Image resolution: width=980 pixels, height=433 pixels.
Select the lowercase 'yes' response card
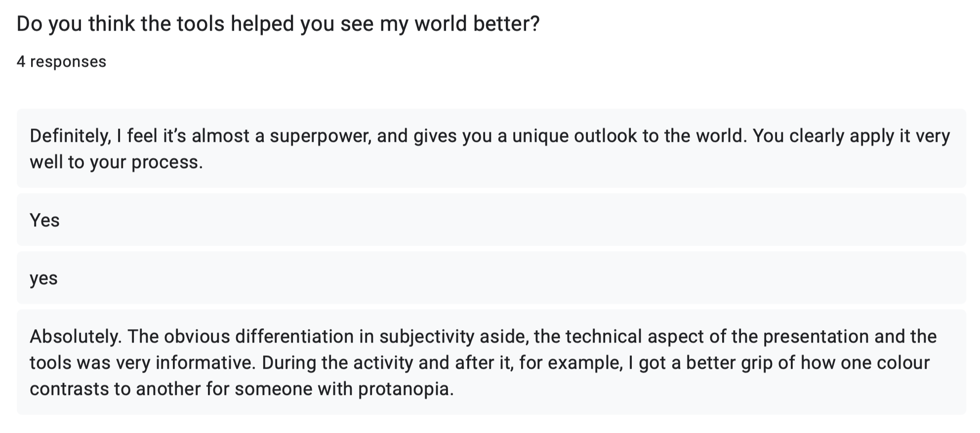point(491,278)
